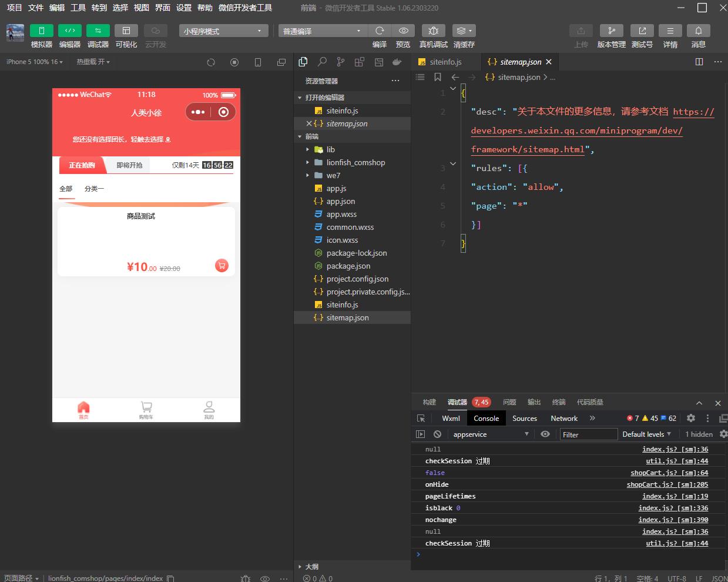Open the 工具 menu
Screen dimensions: 728x582
[x=78, y=8]
